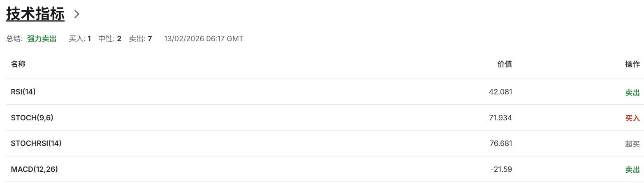Click the green 卖出 action for RSI
The height and width of the screenshot is (183, 644).
click(x=632, y=93)
